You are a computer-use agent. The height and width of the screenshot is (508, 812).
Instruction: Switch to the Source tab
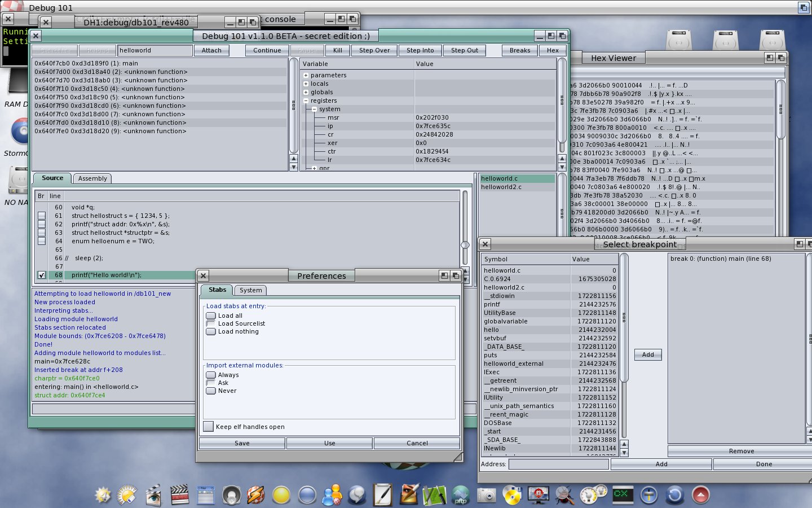pos(52,178)
